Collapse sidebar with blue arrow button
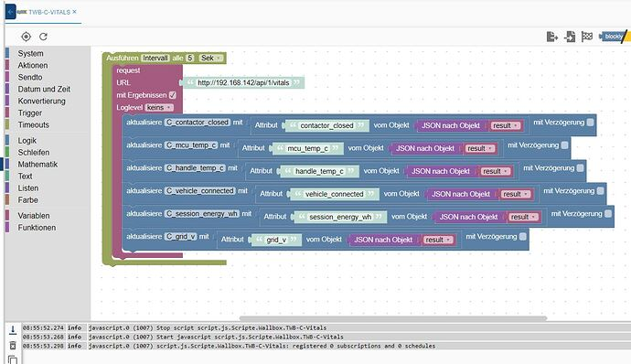 [10, 12]
